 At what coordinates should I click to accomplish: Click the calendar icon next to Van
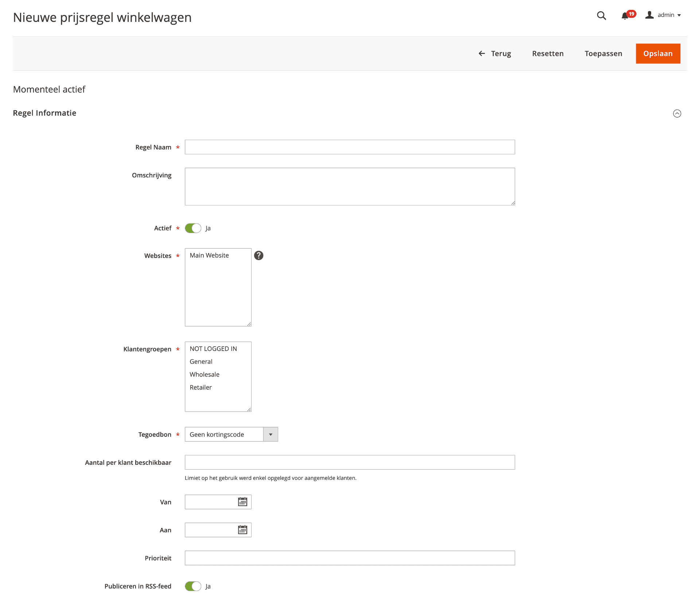pos(243,502)
